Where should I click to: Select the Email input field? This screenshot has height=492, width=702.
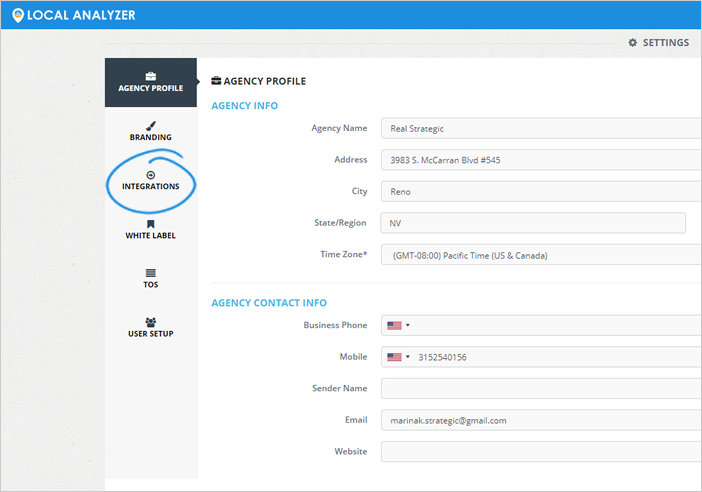pyautogui.click(x=540, y=420)
